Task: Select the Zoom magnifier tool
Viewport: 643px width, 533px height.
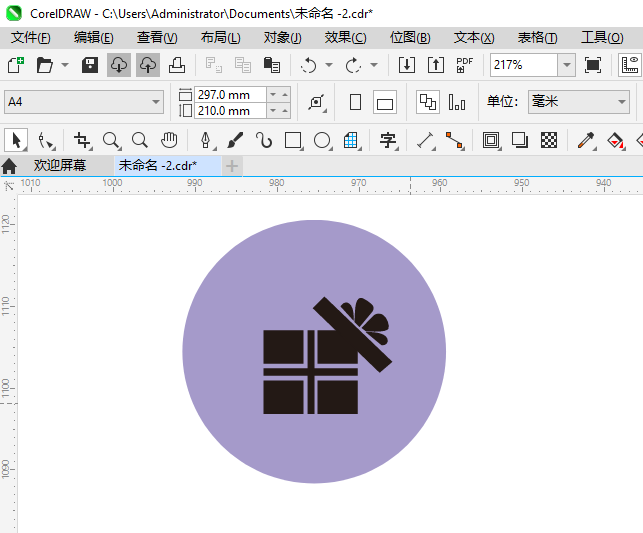Action: (x=111, y=141)
